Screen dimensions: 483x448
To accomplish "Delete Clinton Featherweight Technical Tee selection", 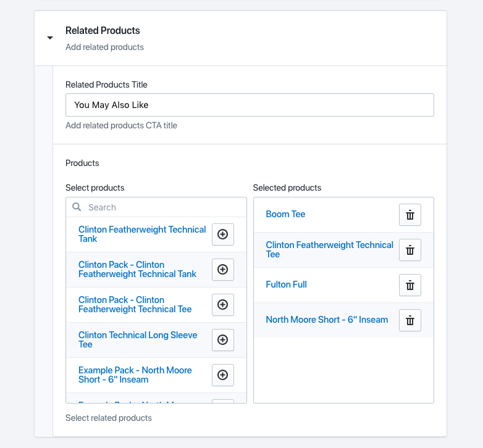I will point(409,250).
